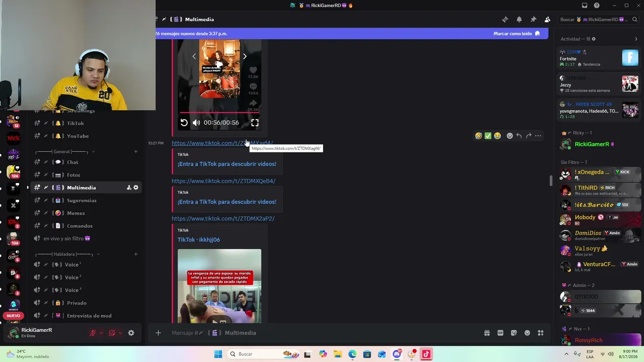644x362 pixels.
Task: Open TikTok app from taskbar
Action: [x=426, y=354]
